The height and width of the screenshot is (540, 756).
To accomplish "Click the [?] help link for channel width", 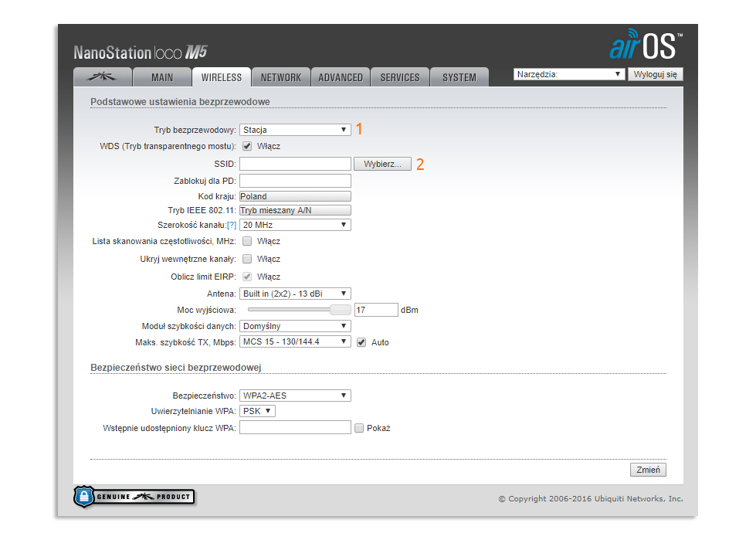I will point(232,225).
